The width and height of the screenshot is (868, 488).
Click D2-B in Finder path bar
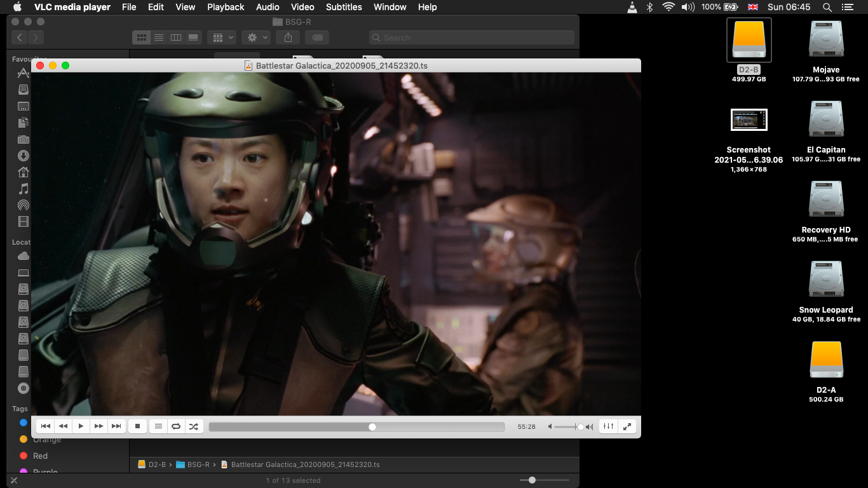coord(153,464)
